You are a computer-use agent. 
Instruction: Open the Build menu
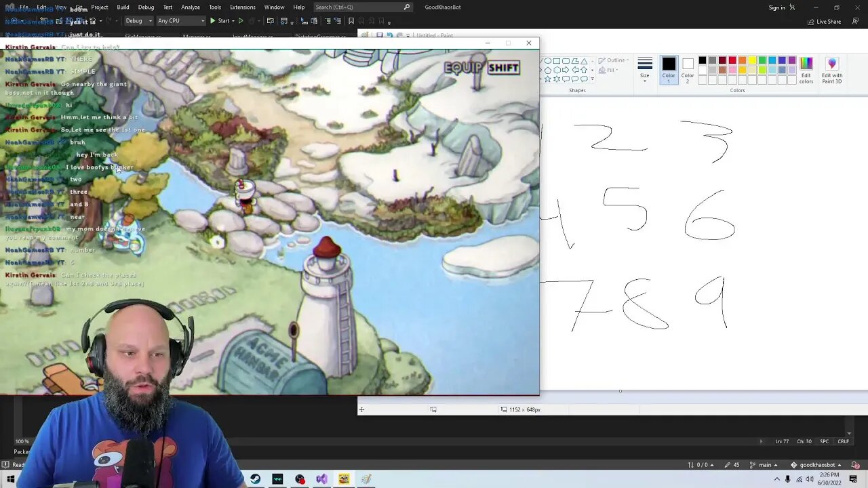(123, 7)
